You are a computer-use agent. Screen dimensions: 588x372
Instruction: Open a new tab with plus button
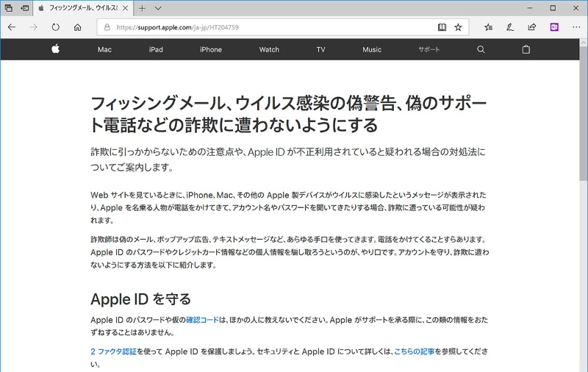(142, 8)
